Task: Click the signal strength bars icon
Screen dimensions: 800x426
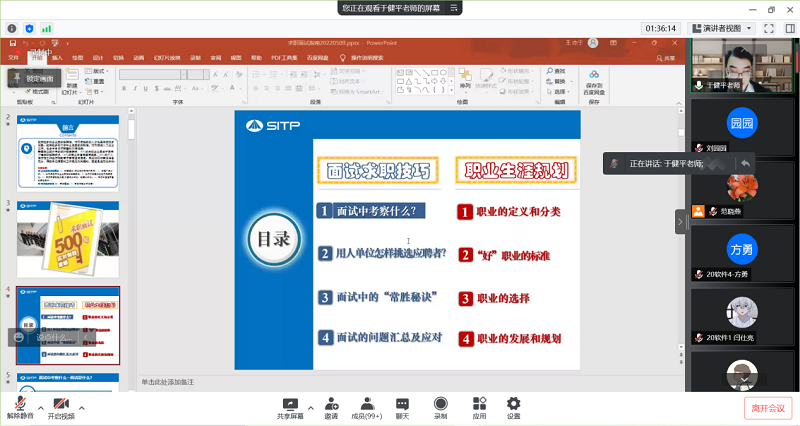Action: point(47,28)
